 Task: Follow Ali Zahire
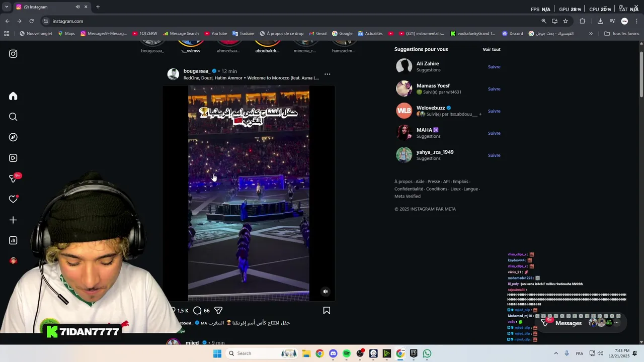coord(494,67)
